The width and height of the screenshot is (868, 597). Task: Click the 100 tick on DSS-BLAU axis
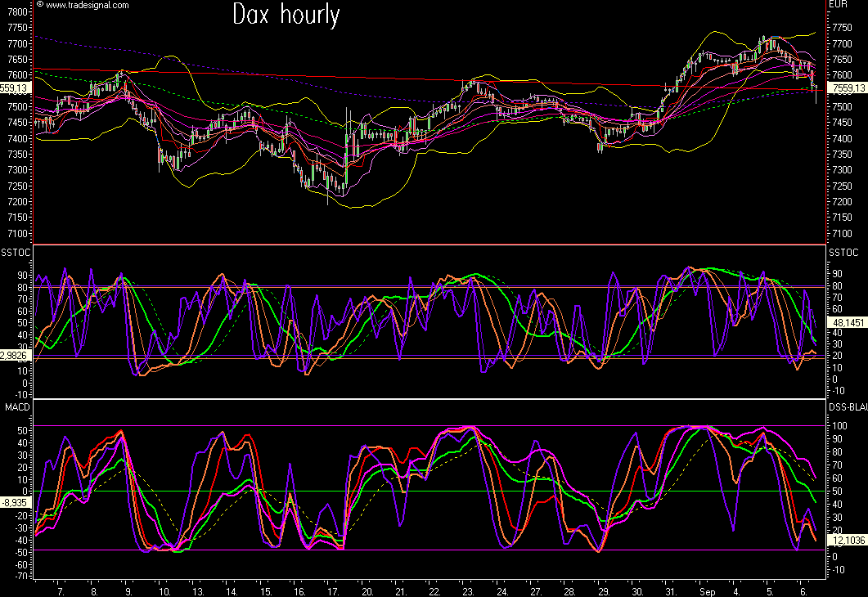pyautogui.click(x=839, y=426)
